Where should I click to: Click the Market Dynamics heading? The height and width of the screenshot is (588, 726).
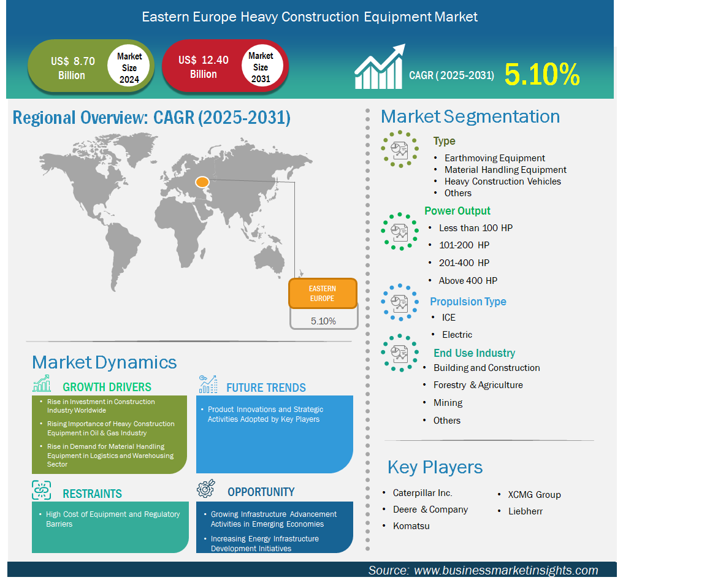point(104,362)
